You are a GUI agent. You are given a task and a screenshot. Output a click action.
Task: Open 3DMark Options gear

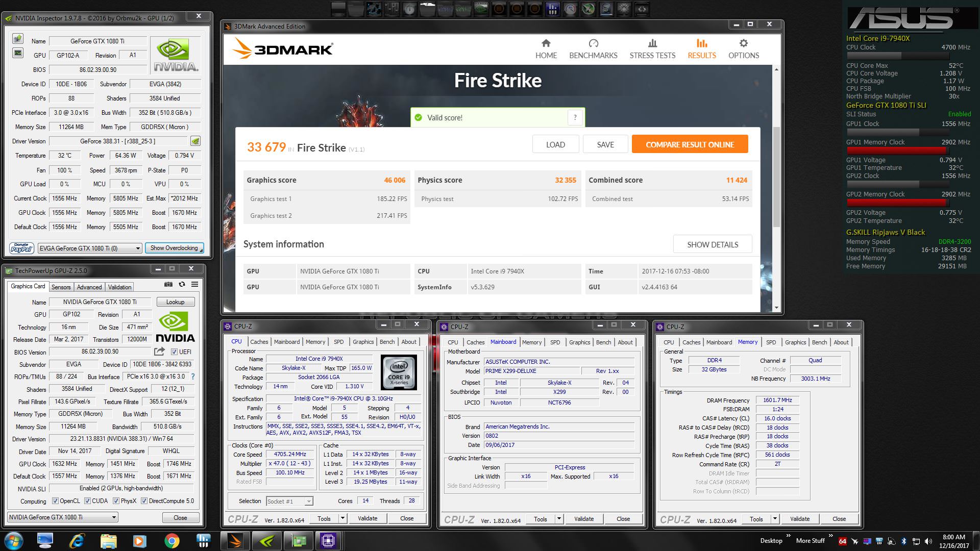coord(744,49)
